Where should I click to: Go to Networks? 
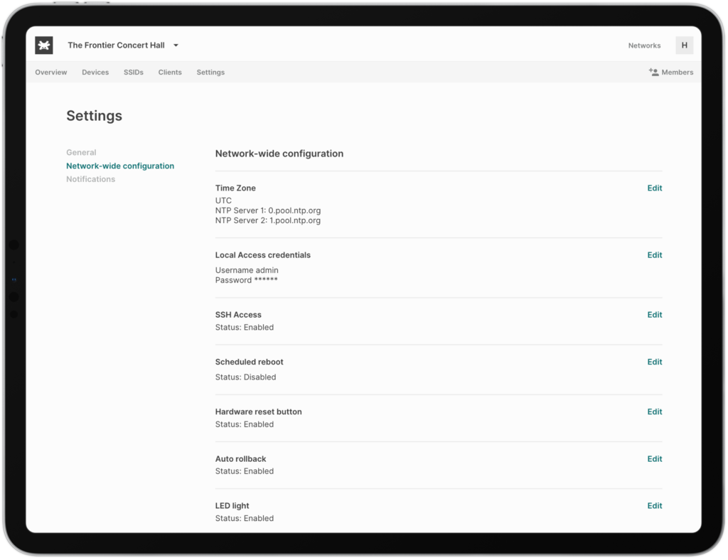coord(643,45)
